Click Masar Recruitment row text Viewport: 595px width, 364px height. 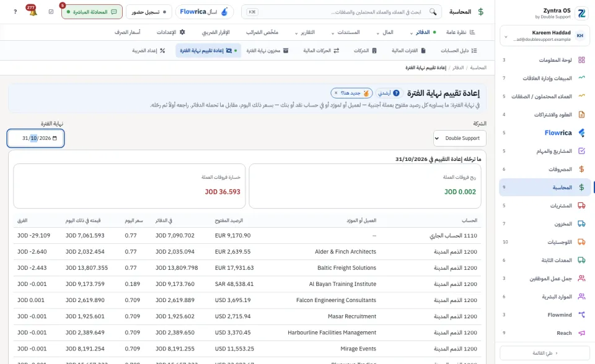point(352,316)
